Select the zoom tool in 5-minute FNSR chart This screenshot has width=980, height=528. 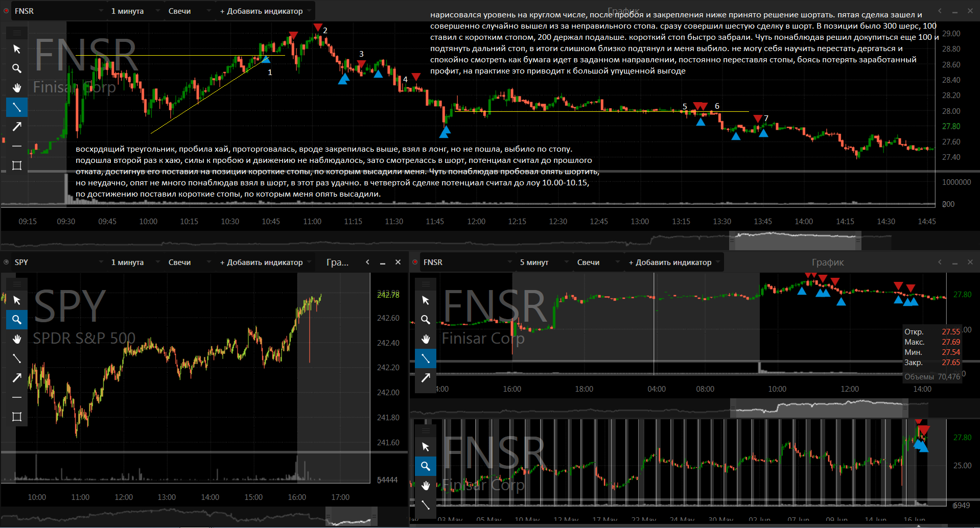point(426,320)
